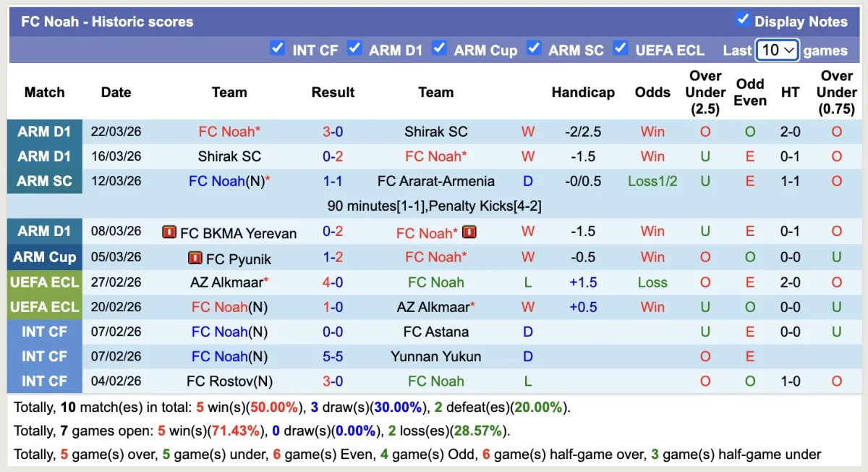Click red card icon next to FC Pyunik
Screen dimensions: 868x472
click(195, 258)
